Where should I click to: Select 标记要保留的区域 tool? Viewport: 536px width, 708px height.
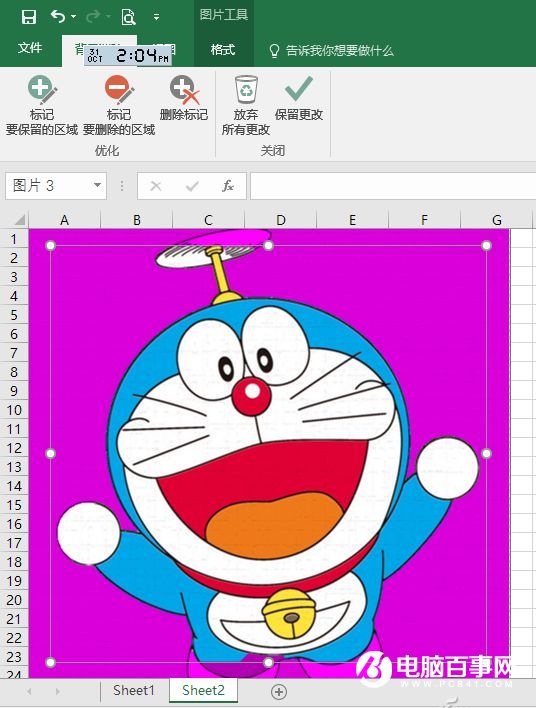click(42, 106)
